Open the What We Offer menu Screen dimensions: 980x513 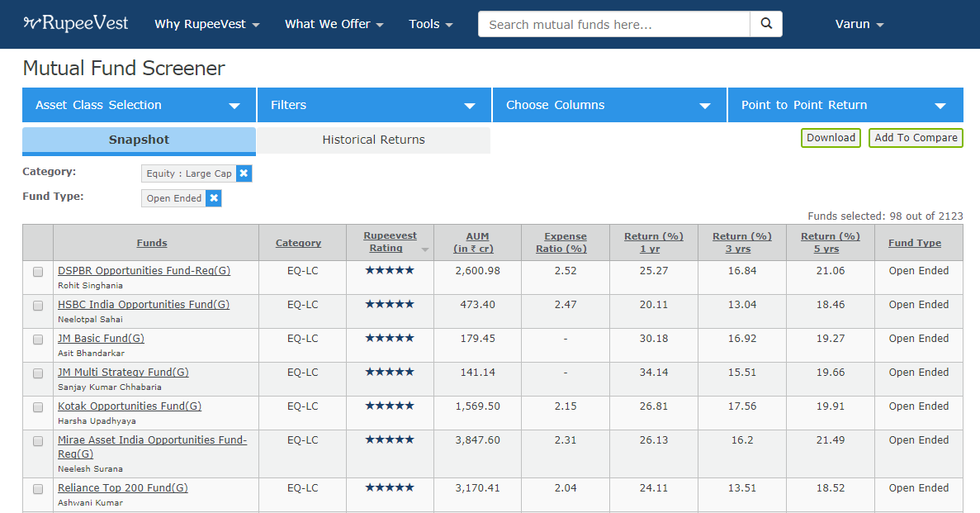[334, 25]
